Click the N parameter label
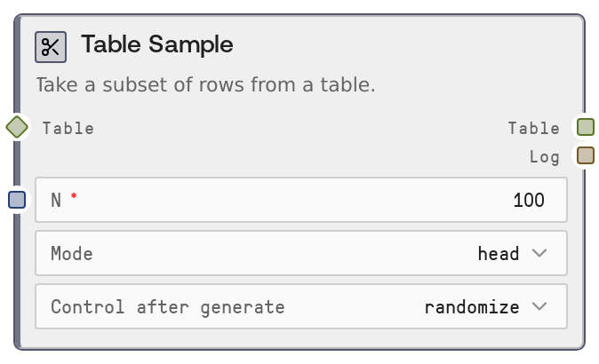Image resolution: width=599 pixels, height=364 pixels. [x=56, y=201]
